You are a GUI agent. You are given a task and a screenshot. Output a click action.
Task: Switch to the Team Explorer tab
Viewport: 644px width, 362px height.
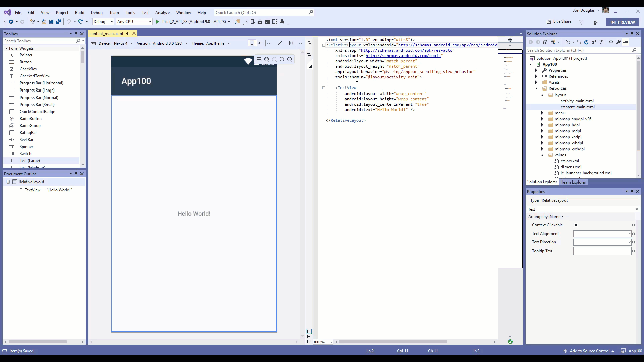coord(573,182)
